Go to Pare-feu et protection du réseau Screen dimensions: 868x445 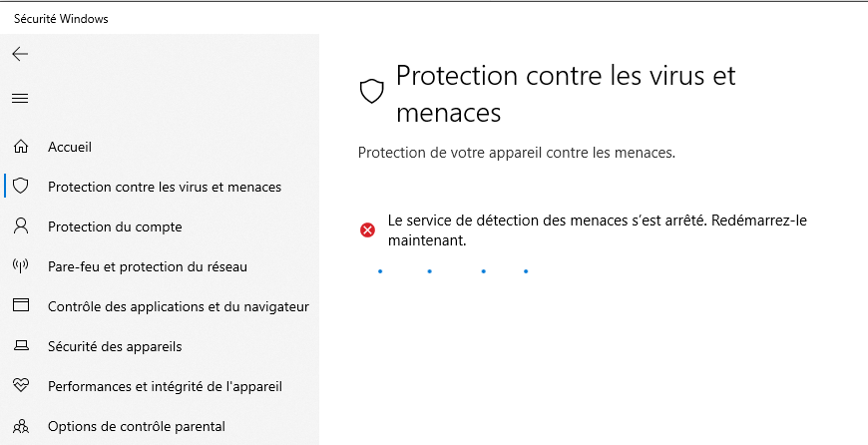pyautogui.click(x=148, y=266)
